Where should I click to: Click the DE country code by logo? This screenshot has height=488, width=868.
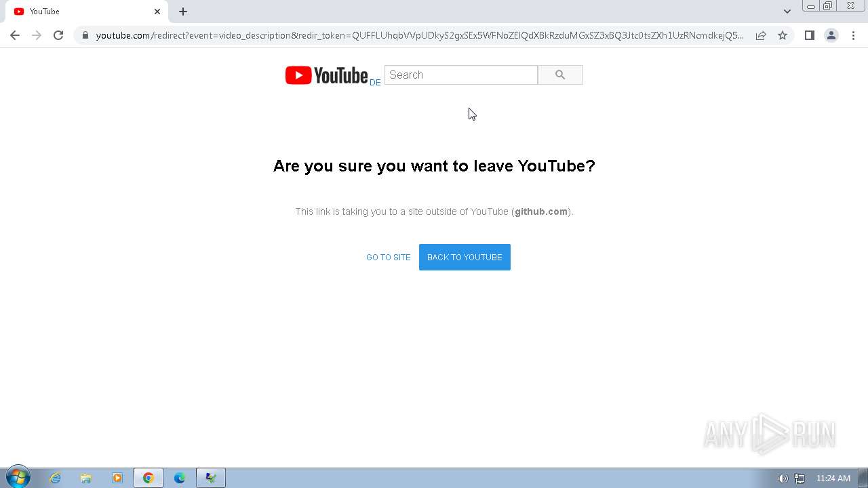click(x=375, y=83)
